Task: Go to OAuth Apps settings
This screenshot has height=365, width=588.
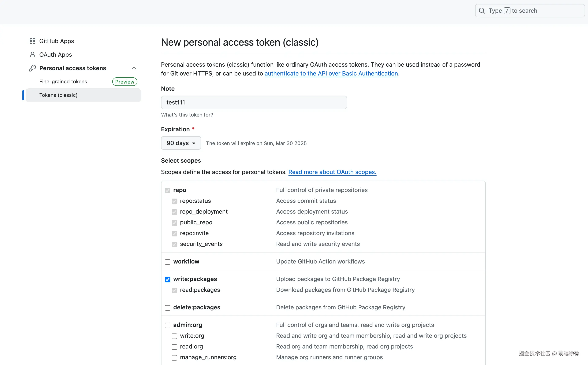Action: point(56,55)
